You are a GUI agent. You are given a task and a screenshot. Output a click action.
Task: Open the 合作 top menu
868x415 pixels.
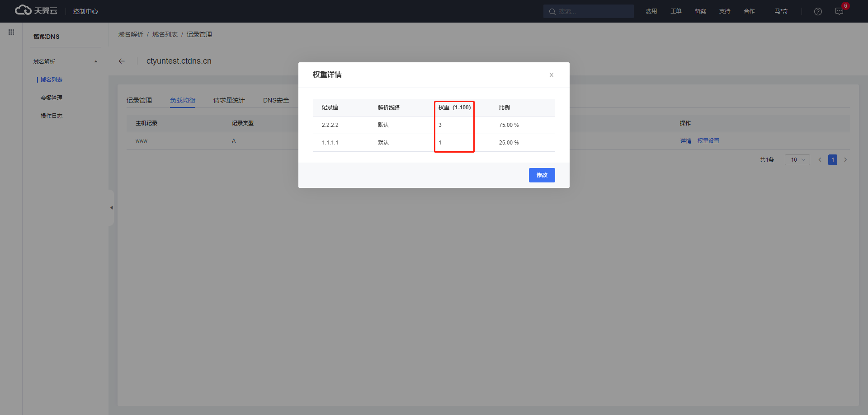[749, 11]
